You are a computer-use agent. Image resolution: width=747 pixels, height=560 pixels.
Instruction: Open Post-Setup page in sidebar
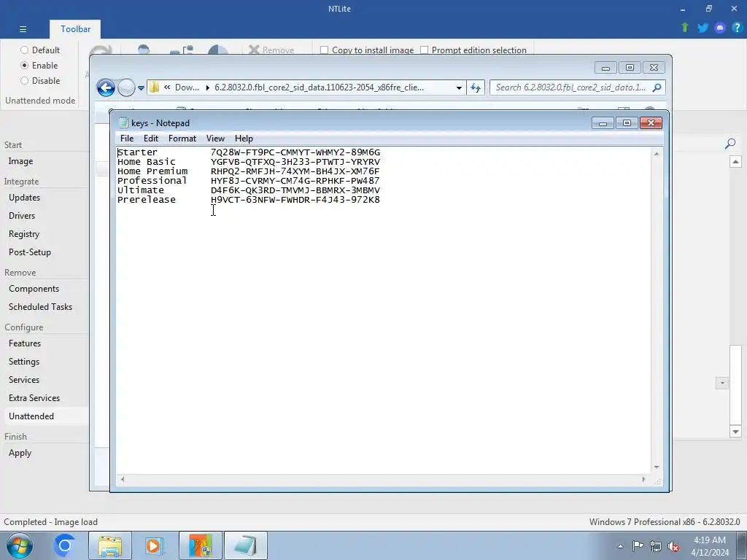coord(29,252)
